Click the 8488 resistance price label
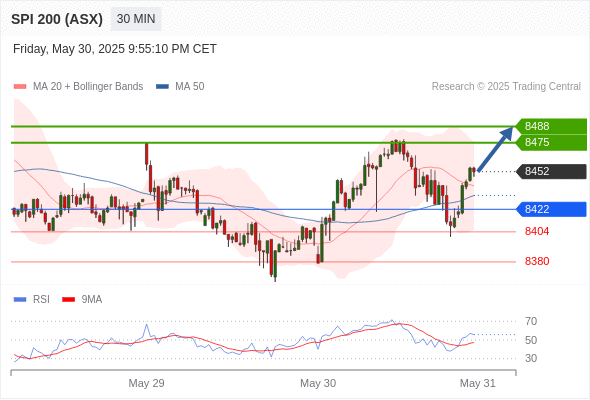Screen dimensions: 590x400 click(551, 126)
